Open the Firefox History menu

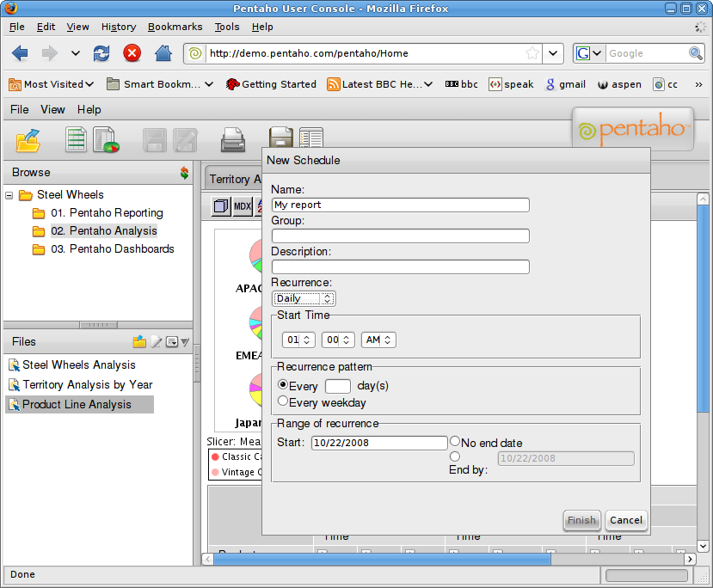coord(119,27)
